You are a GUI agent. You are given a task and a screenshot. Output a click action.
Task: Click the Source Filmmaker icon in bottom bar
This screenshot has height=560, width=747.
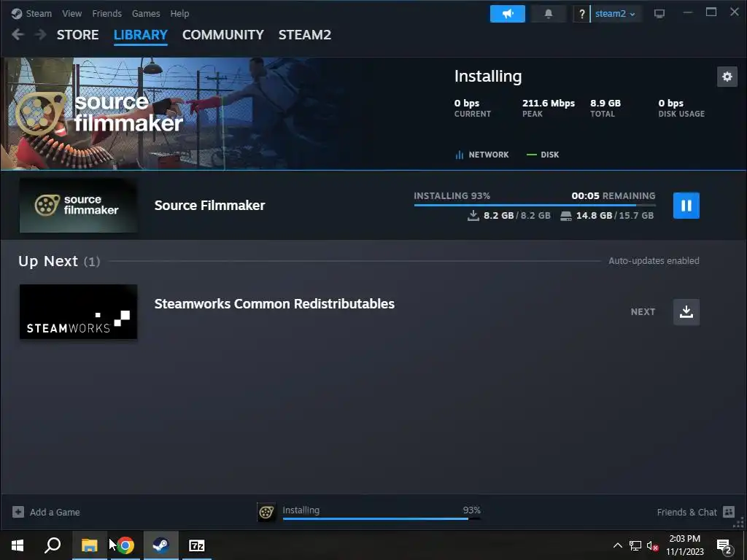pyautogui.click(x=266, y=513)
